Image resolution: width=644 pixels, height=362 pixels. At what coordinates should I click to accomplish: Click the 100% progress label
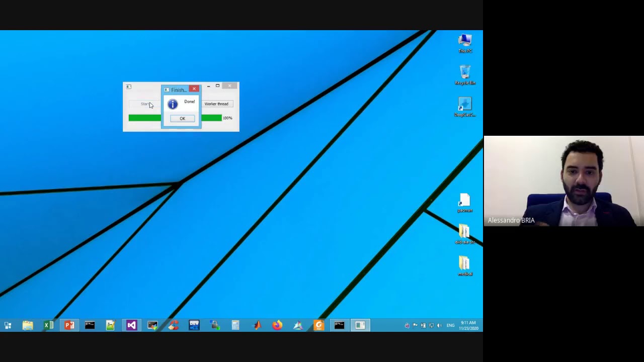(227, 118)
